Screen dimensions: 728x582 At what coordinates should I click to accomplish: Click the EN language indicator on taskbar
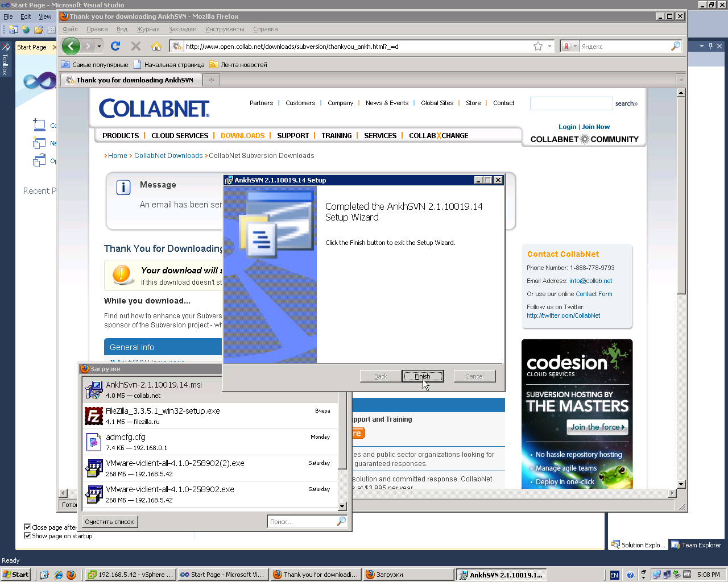614,575
